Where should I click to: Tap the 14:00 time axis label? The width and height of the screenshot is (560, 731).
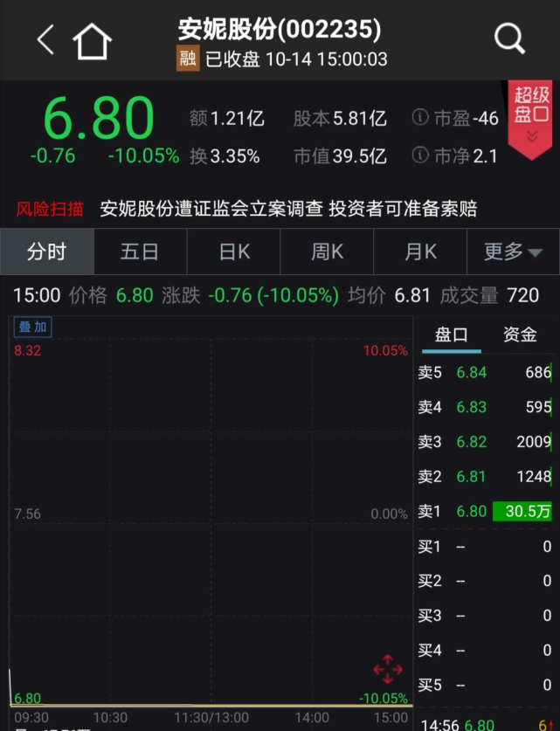pyautogui.click(x=312, y=718)
